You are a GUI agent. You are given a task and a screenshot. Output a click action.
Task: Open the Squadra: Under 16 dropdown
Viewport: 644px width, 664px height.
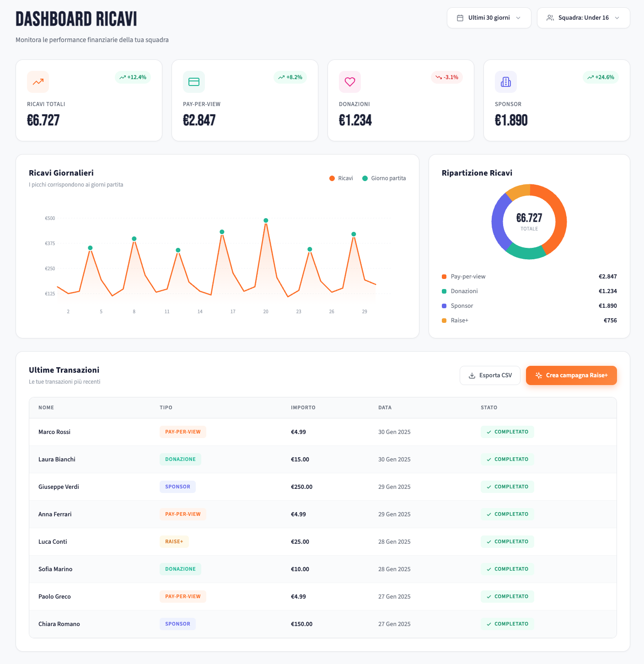(583, 17)
